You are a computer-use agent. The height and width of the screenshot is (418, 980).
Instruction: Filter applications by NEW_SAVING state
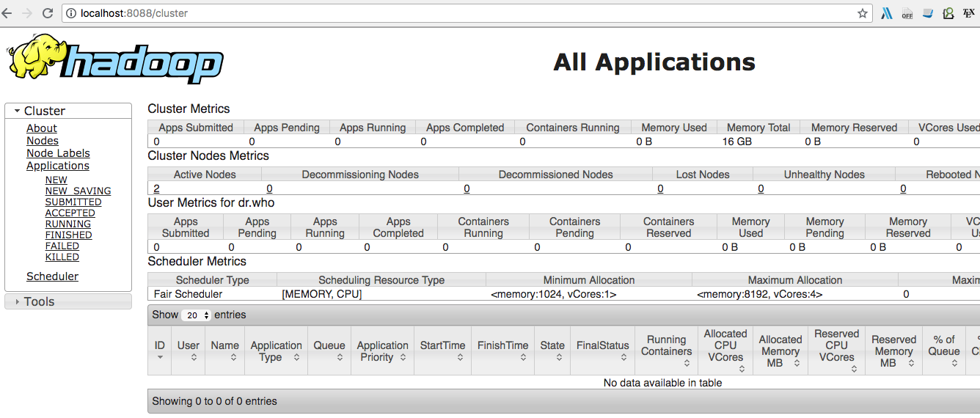[78, 191]
